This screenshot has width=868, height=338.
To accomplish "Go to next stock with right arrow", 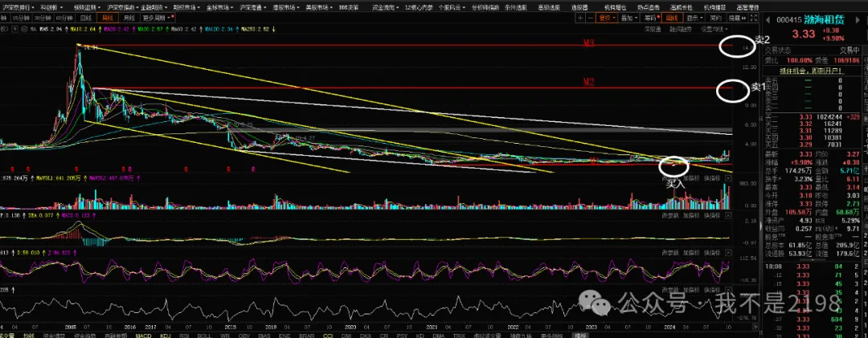I will click(858, 20).
